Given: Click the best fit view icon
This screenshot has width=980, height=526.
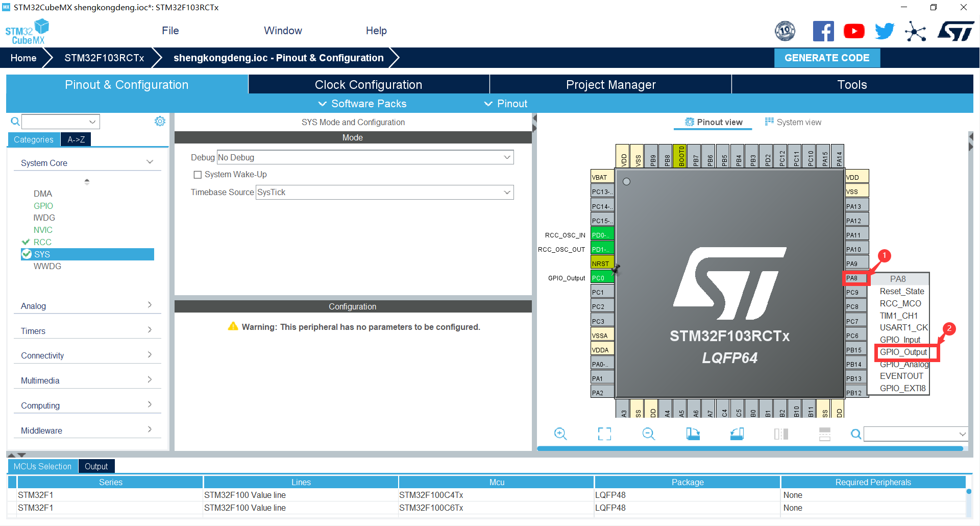Looking at the screenshot, I should pyautogui.click(x=604, y=434).
